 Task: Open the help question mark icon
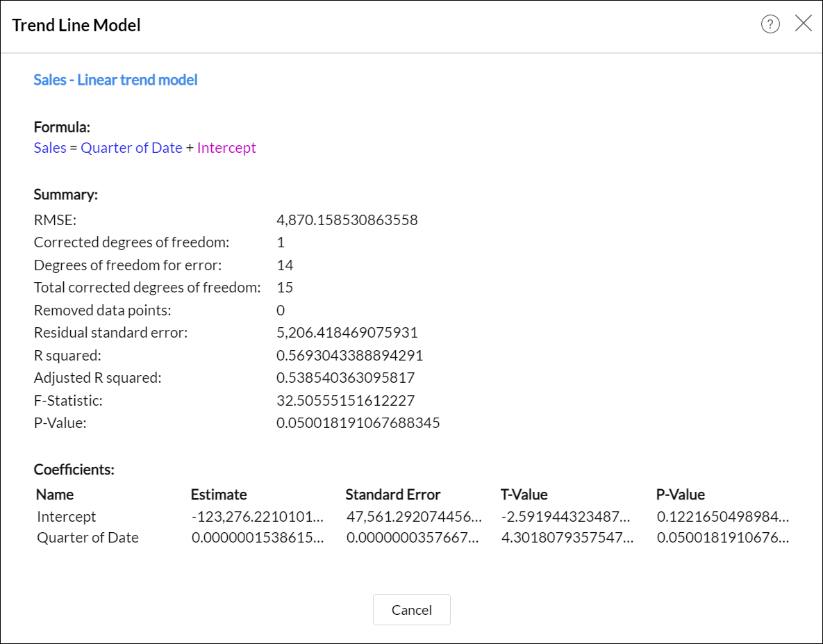click(770, 25)
